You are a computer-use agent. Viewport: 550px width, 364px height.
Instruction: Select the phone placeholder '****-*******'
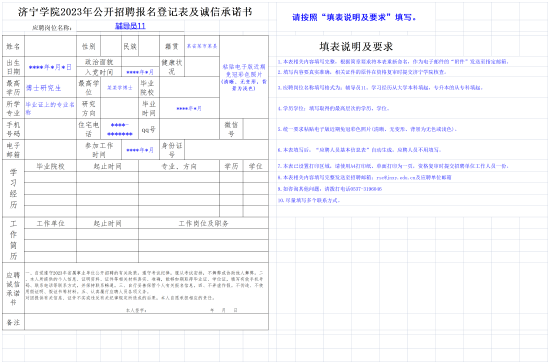point(120,129)
